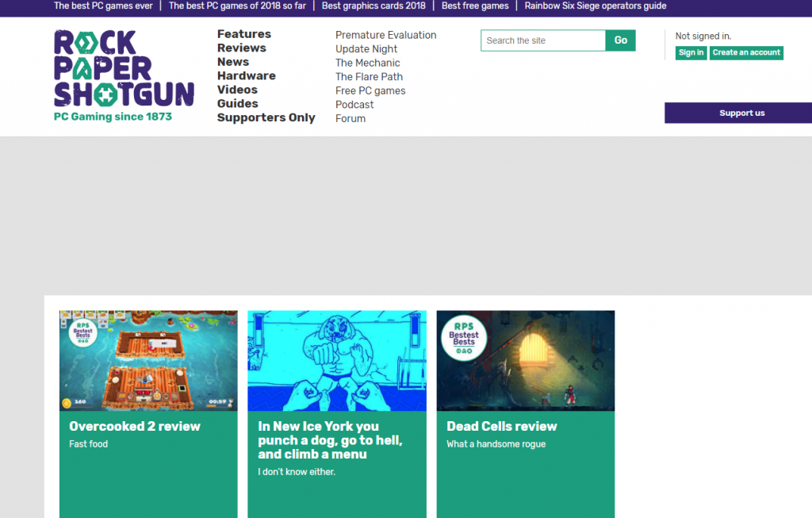This screenshot has width=812, height=518.
Task: Open the Podcast page
Action: click(354, 105)
